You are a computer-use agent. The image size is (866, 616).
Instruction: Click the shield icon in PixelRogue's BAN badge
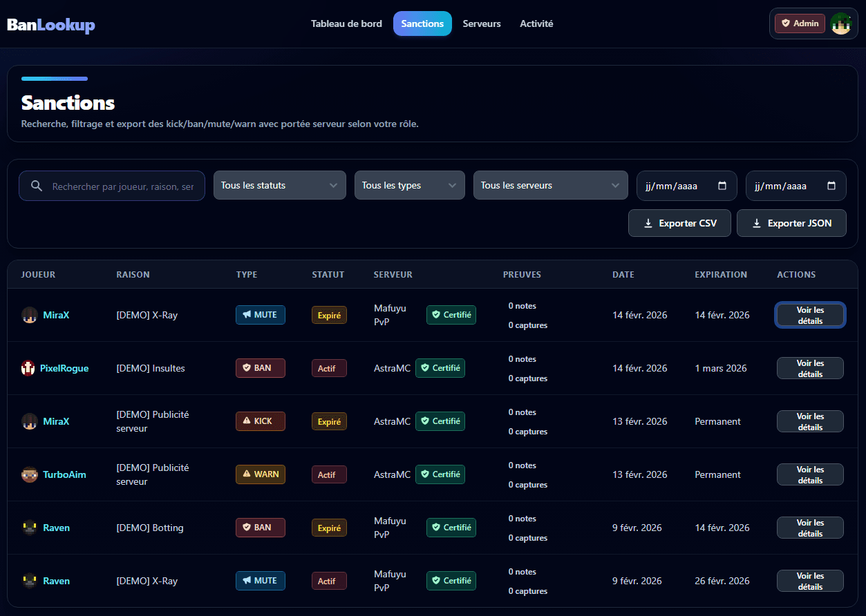pos(248,368)
